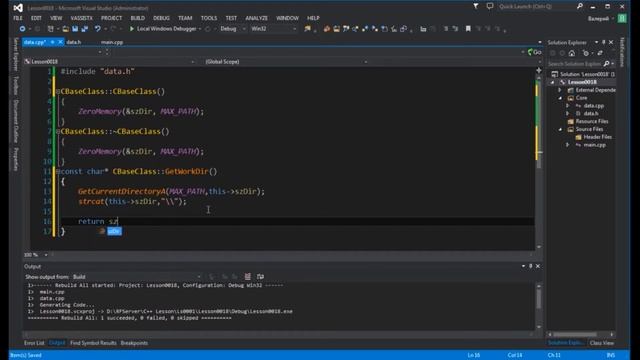Switch to the Find Symbol Results tab
This screenshot has width=640, height=360.
click(93, 343)
